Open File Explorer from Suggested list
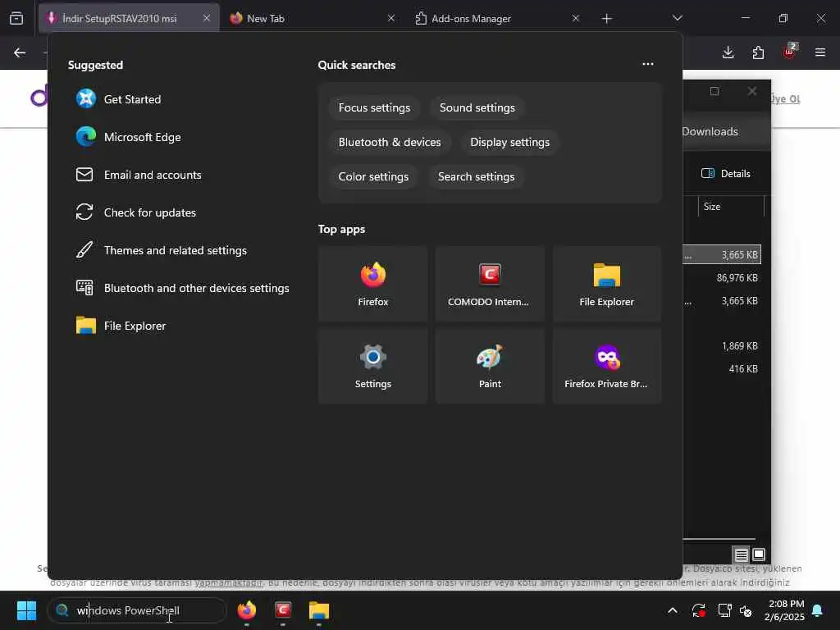The height and width of the screenshot is (630, 840). pyautogui.click(x=121, y=326)
